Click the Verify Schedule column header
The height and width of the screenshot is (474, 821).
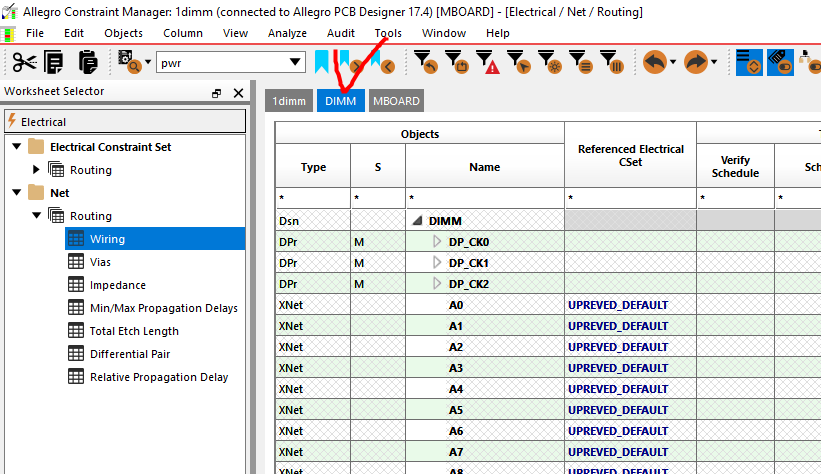pos(735,167)
